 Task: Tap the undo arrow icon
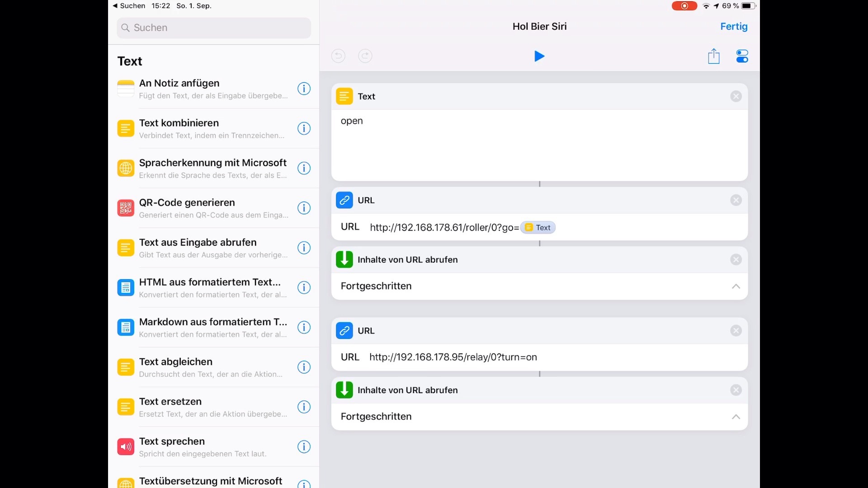(x=338, y=56)
